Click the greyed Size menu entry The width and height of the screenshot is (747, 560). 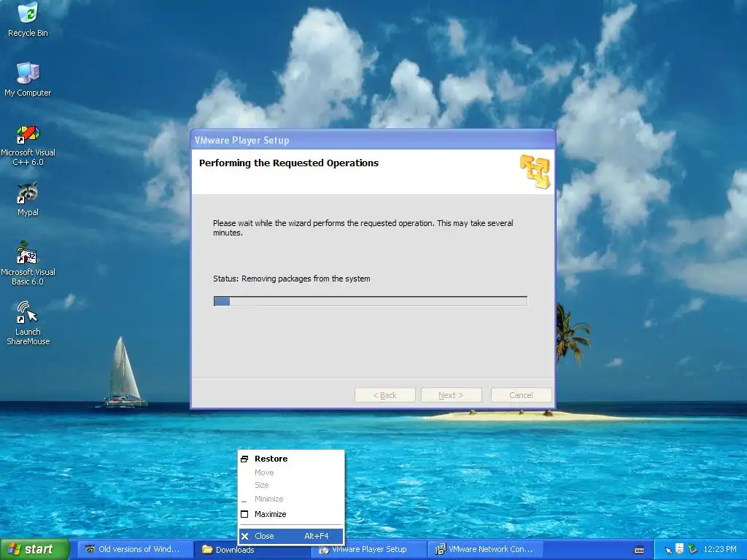click(290, 485)
